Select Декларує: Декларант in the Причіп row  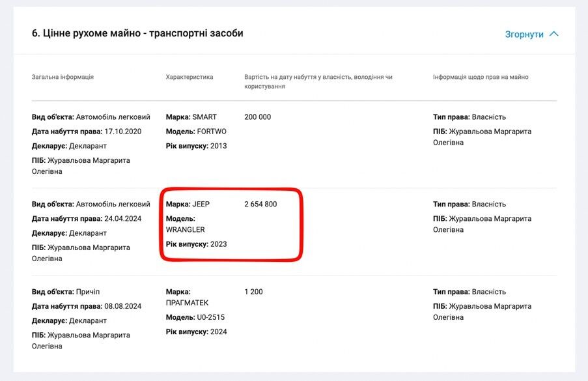point(69,320)
